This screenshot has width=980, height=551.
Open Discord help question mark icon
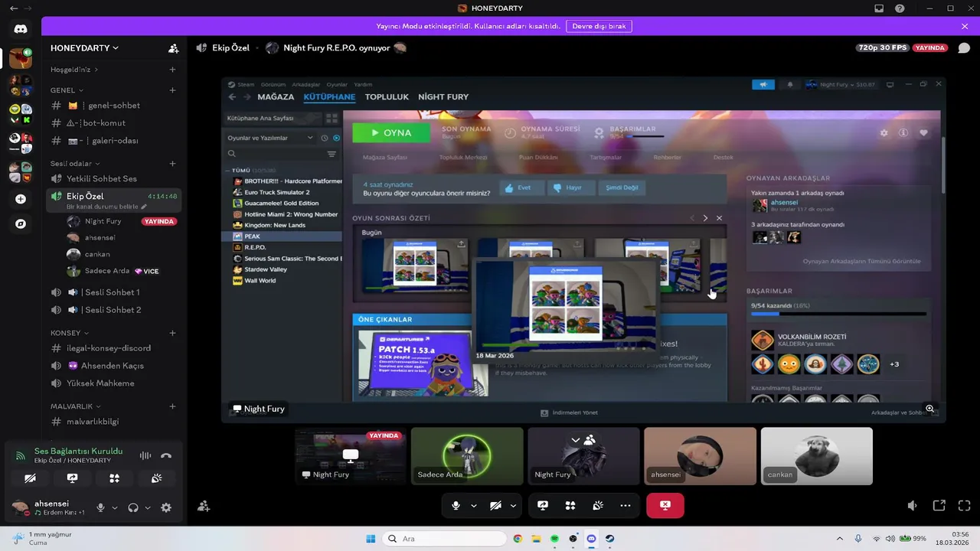[x=900, y=8]
